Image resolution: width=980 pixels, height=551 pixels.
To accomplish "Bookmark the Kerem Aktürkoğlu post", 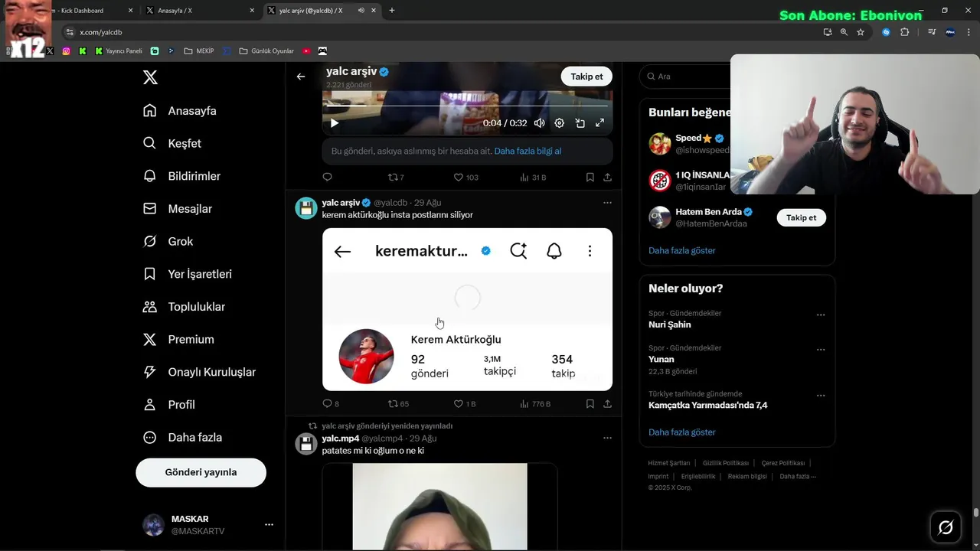I will [590, 404].
